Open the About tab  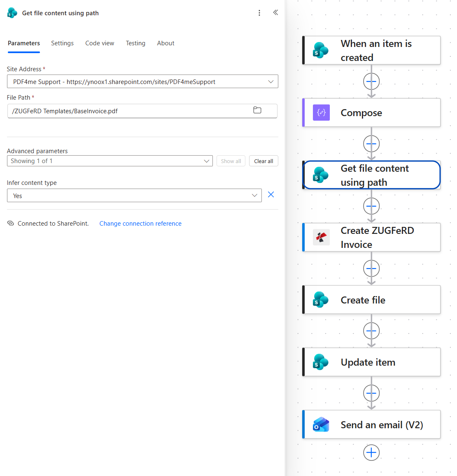pos(166,43)
